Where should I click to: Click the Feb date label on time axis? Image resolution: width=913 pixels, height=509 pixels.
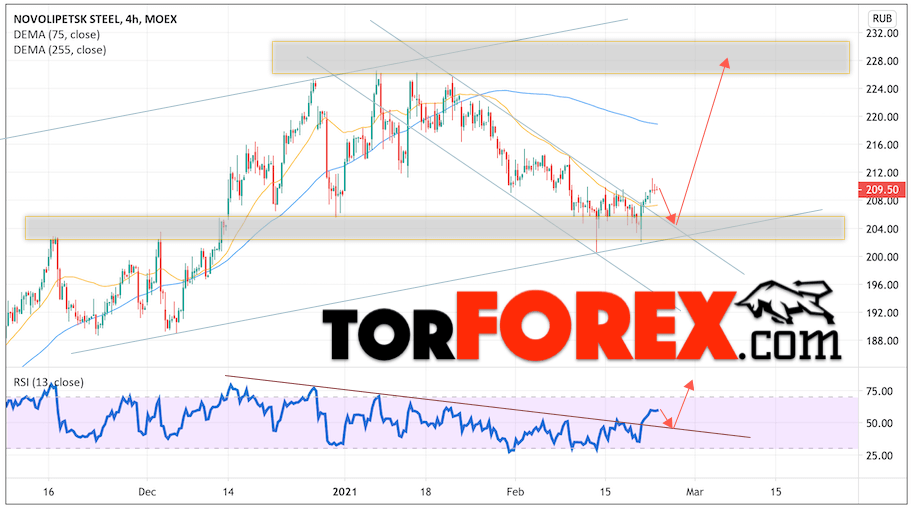[x=515, y=492]
